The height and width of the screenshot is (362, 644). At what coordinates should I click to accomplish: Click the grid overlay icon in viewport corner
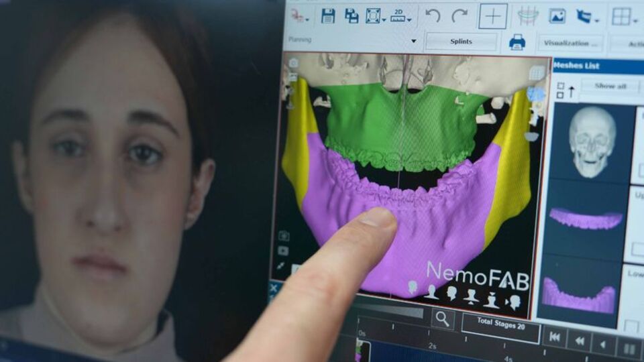(x=537, y=74)
